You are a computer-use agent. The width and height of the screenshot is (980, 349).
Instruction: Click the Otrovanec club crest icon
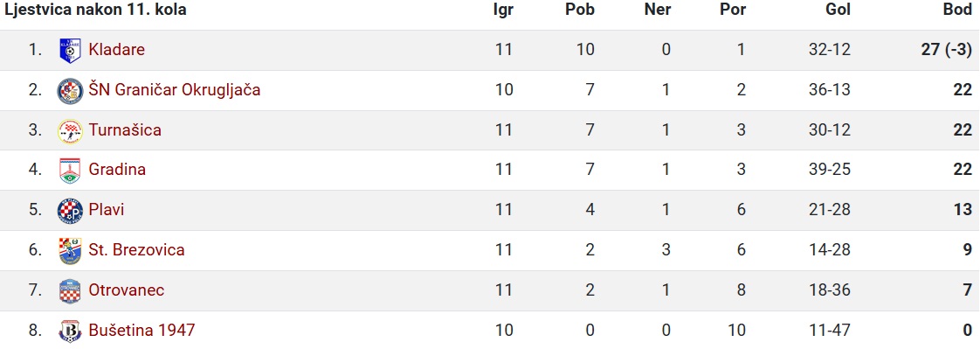(x=69, y=290)
